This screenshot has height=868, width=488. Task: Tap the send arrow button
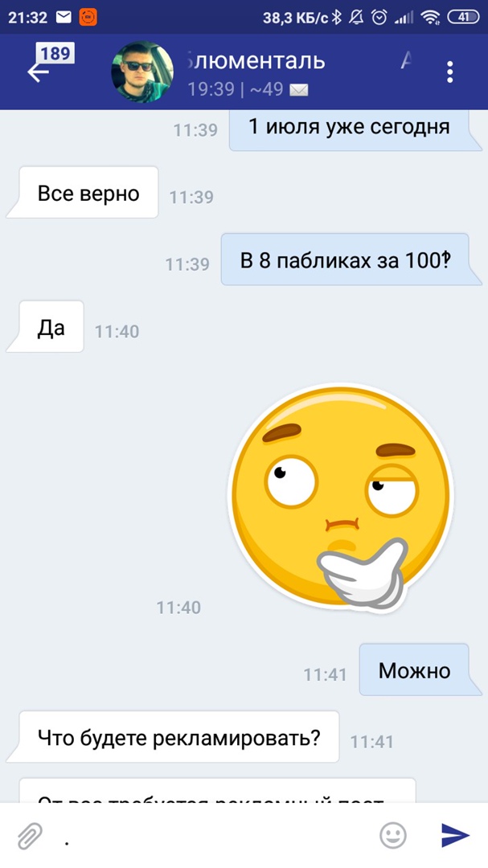[x=455, y=835]
